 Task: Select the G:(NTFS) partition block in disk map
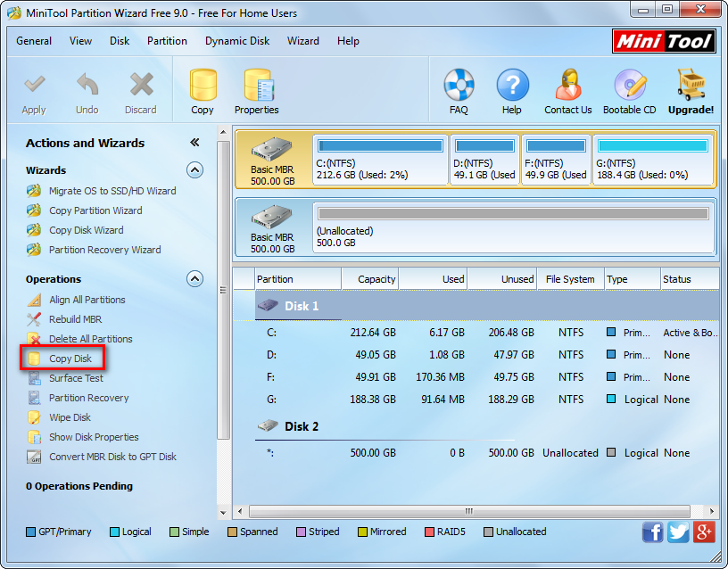[653, 160]
